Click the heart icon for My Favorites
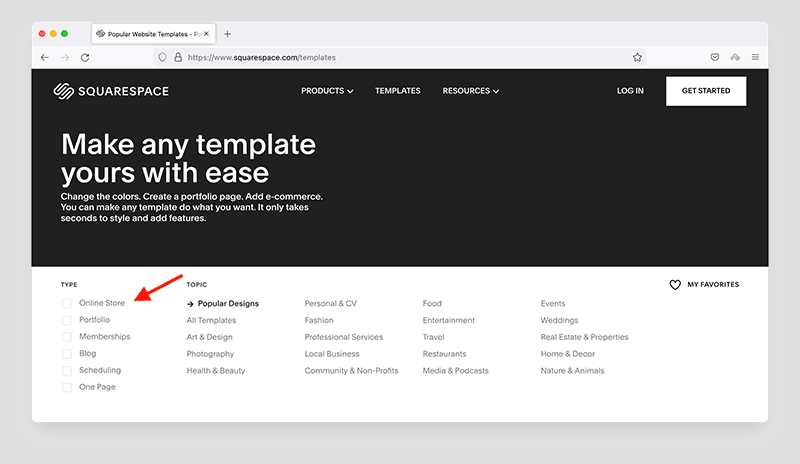 [675, 285]
